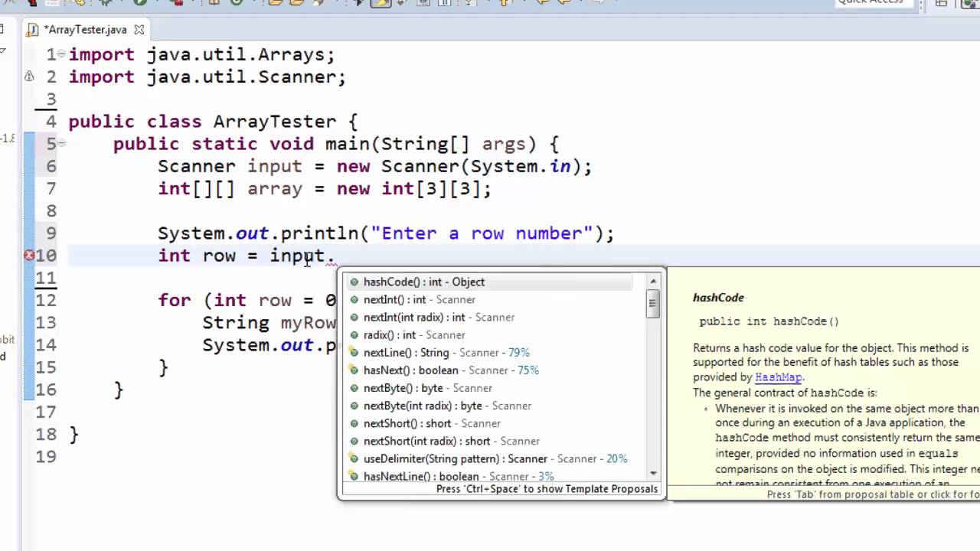Choose the nextInt(int radix) proposal

(490, 317)
